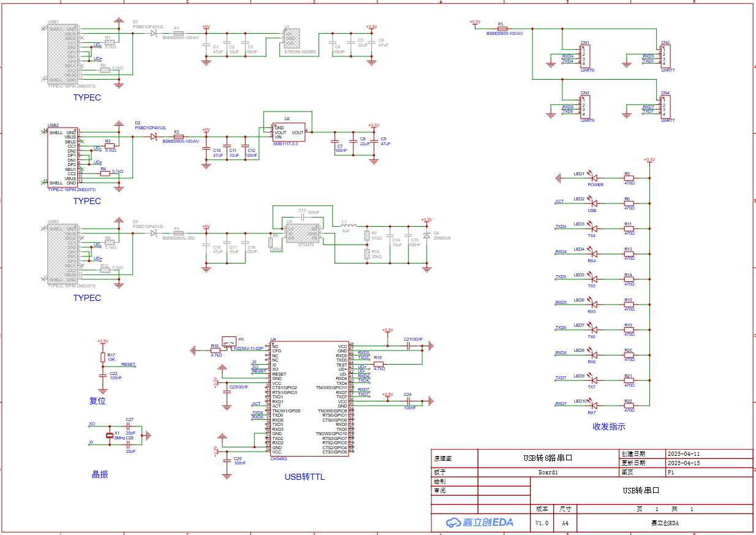Image resolution: width=756 pixels, height=535 pixels.
Task: Select fuse F5 near UART connectors
Action: click(502, 29)
